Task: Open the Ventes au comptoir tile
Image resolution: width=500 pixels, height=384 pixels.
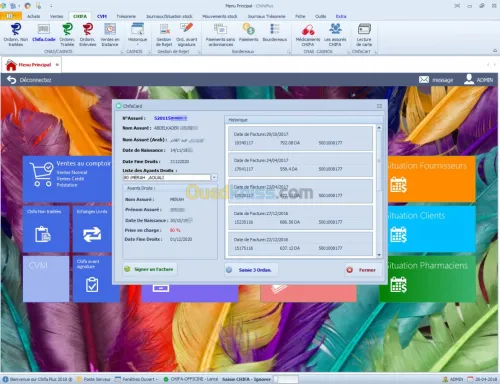Action: click(67, 179)
